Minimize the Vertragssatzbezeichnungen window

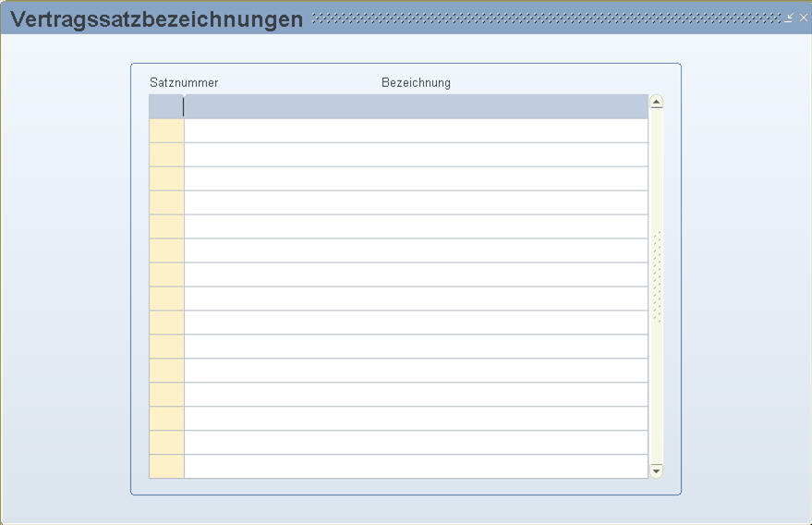pyautogui.click(x=789, y=18)
